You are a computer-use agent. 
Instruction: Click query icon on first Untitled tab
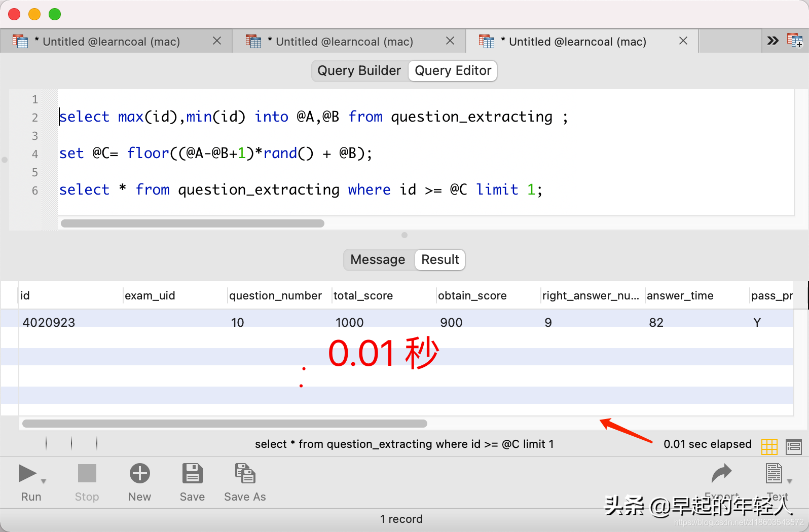(20, 41)
